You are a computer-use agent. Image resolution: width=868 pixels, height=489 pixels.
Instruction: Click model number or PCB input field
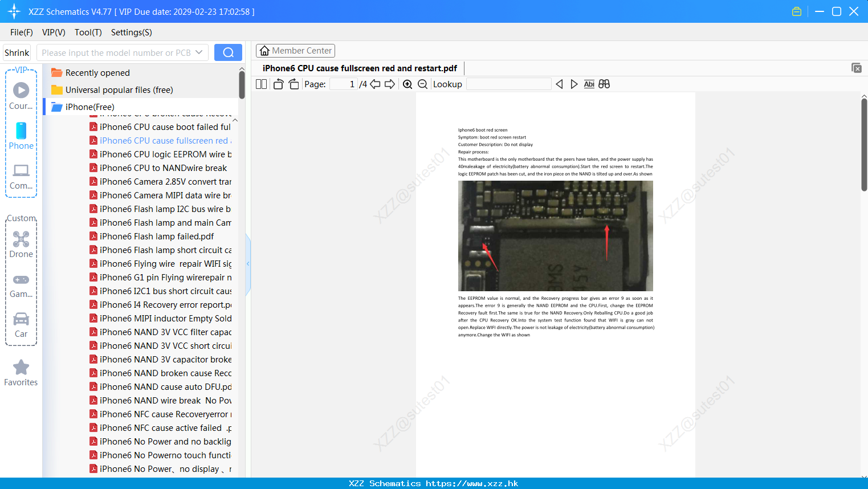coord(116,52)
